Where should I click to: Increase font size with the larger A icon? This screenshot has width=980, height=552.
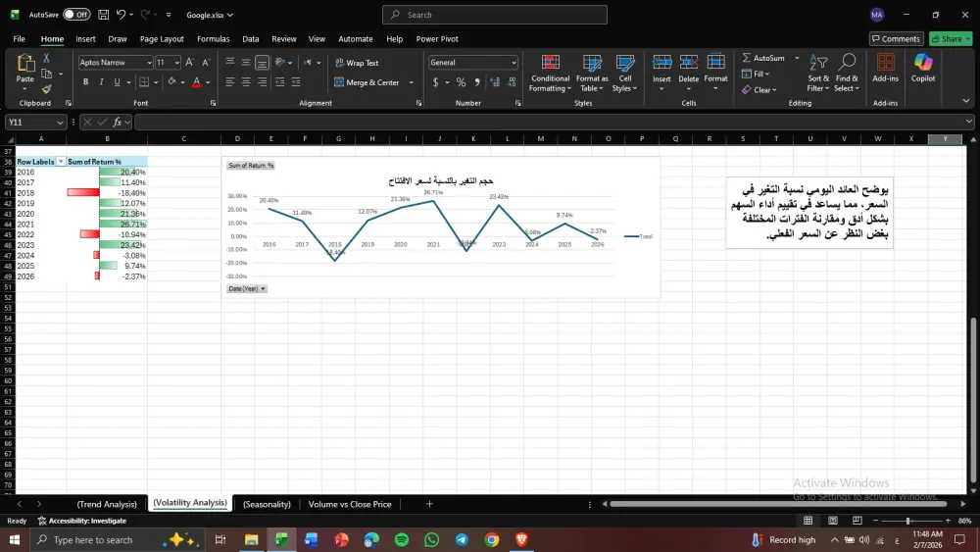click(190, 63)
